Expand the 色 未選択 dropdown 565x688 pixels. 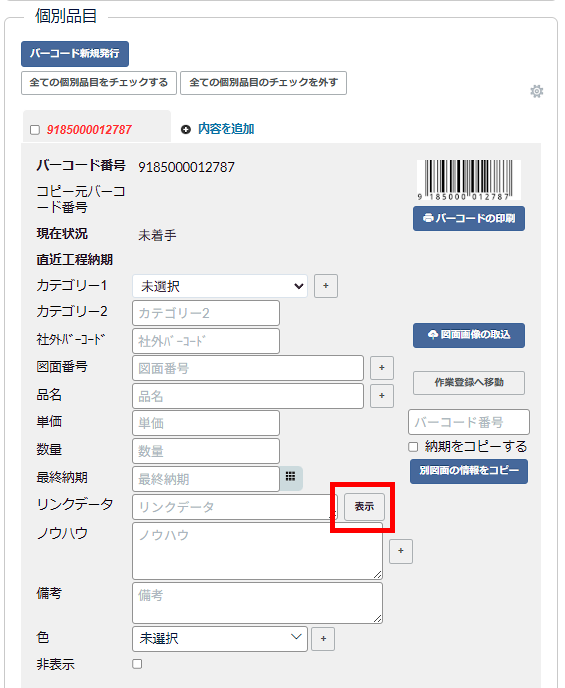[220, 639]
